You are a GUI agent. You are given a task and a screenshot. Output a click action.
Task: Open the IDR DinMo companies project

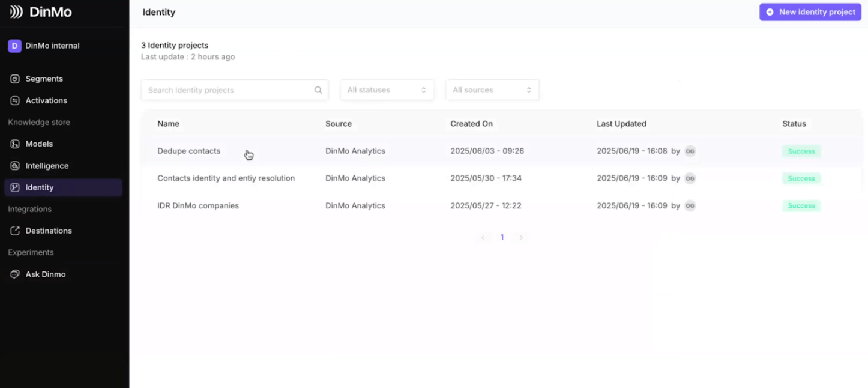(198, 205)
